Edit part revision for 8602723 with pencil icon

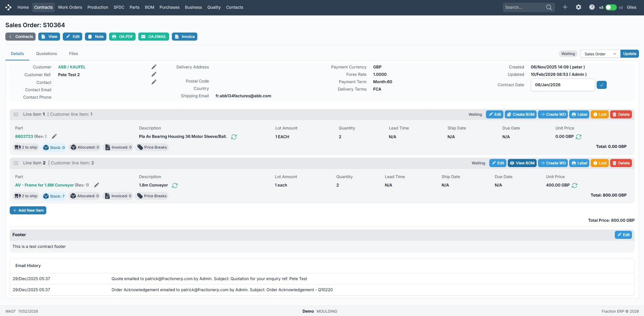[x=54, y=137]
